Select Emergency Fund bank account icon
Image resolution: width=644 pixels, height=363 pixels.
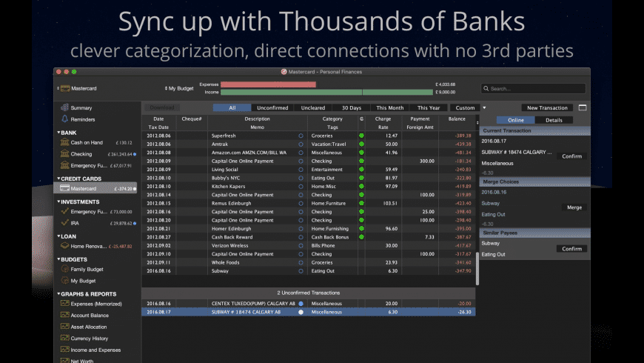(x=64, y=165)
